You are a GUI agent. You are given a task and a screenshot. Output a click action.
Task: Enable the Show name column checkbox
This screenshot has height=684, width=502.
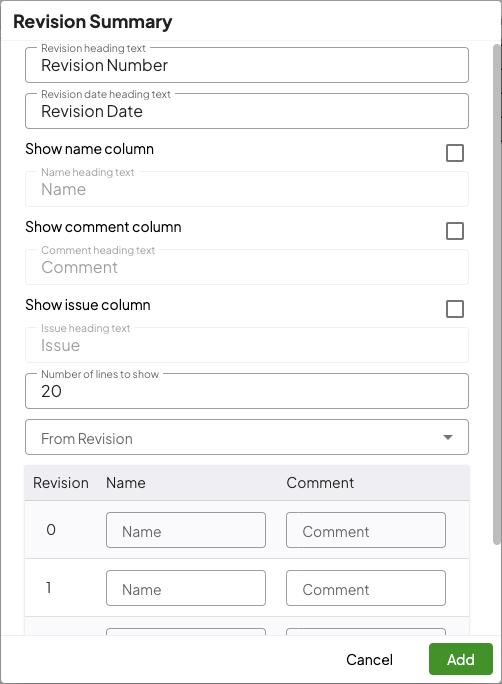454,153
